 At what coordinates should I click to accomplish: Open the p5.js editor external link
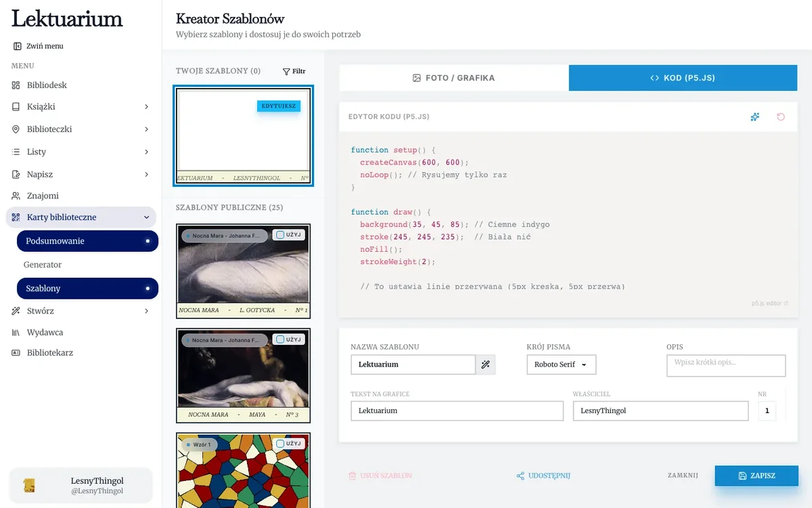pos(770,303)
